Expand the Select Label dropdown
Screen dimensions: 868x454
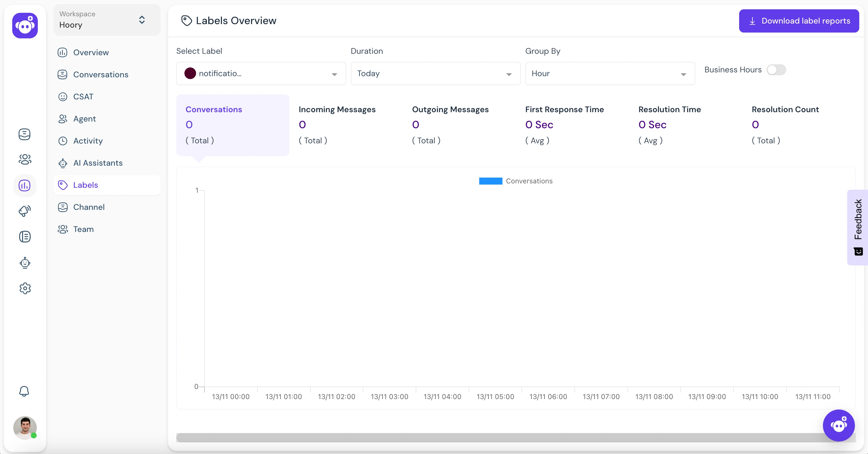click(x=261, y=73)
